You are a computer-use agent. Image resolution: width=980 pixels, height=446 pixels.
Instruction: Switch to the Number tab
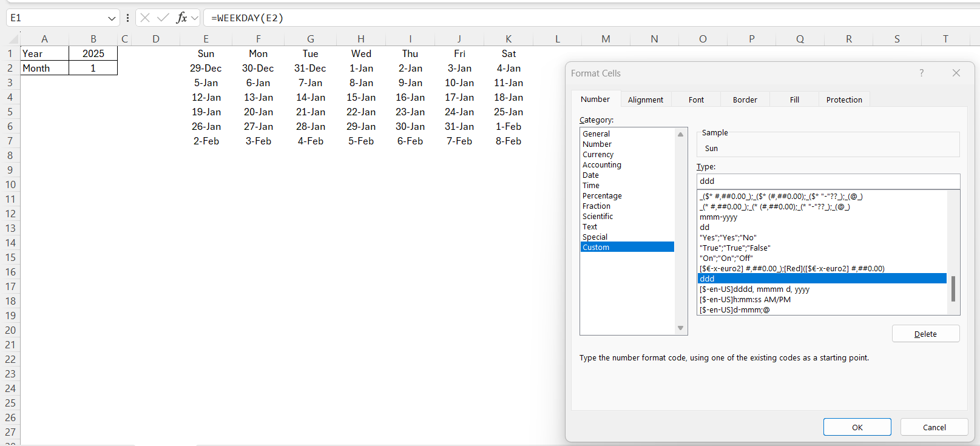click(x=595, y=99)
